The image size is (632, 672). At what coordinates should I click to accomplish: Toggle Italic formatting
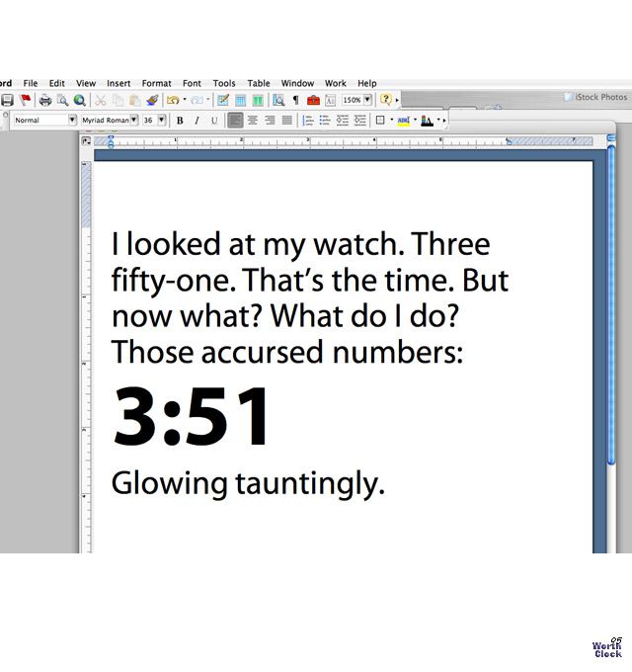197,121
